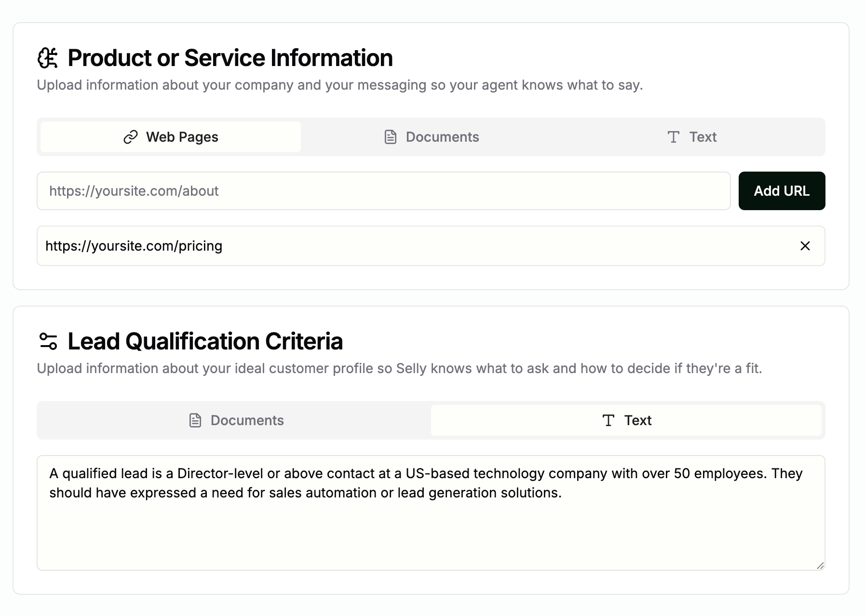The image size is (865, 616).
Task: Focus the https://yoursite.com/about URL input field
Action: 383,191
